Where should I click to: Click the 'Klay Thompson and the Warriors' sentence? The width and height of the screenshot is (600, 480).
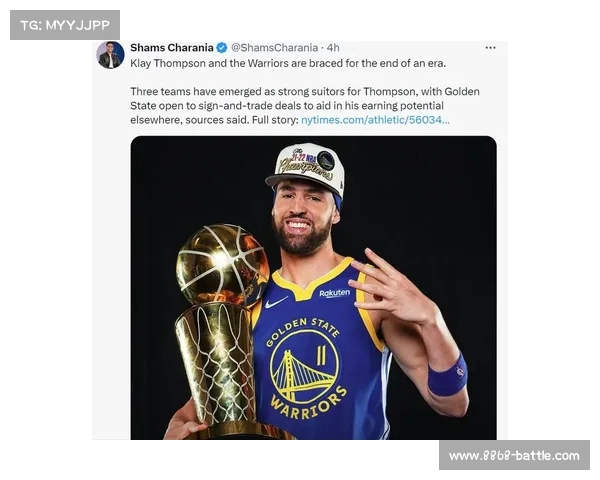pos(288,63)
